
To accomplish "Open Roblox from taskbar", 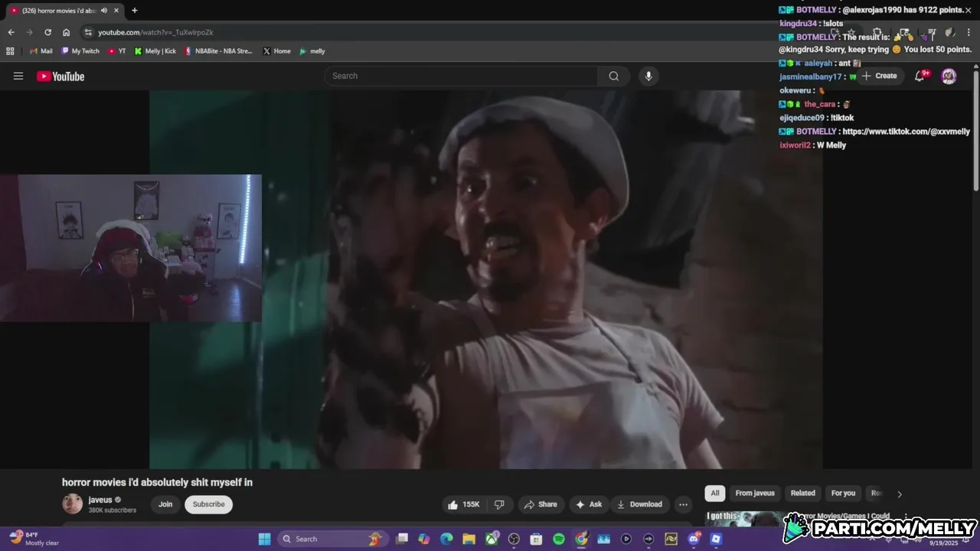I will (716, 539).
